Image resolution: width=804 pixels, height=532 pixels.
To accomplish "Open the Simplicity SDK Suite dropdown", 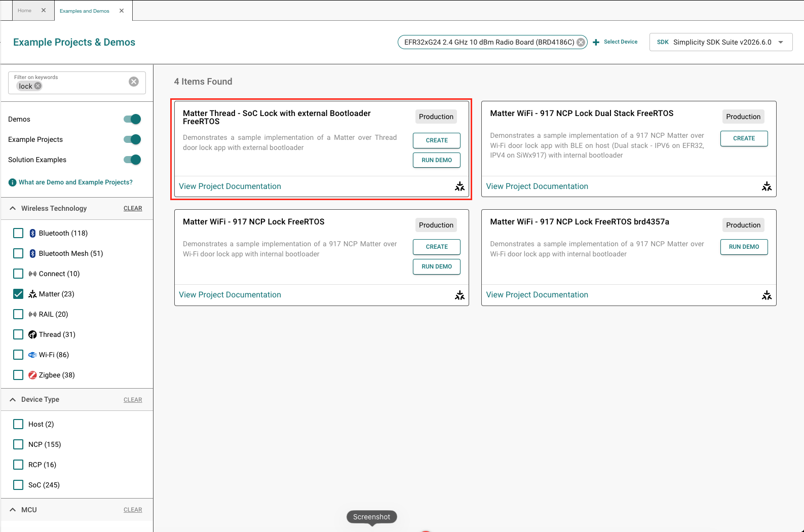I will (x=721, y=42).
